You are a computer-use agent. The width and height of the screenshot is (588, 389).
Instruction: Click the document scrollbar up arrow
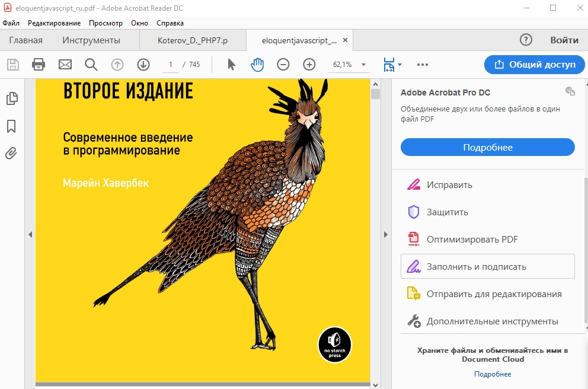coord(375,84)
